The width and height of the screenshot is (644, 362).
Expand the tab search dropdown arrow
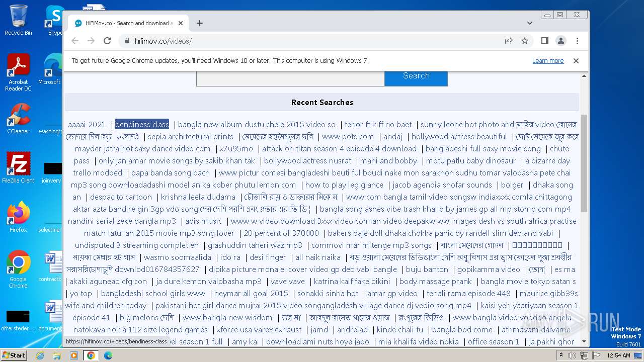[530, 23]
